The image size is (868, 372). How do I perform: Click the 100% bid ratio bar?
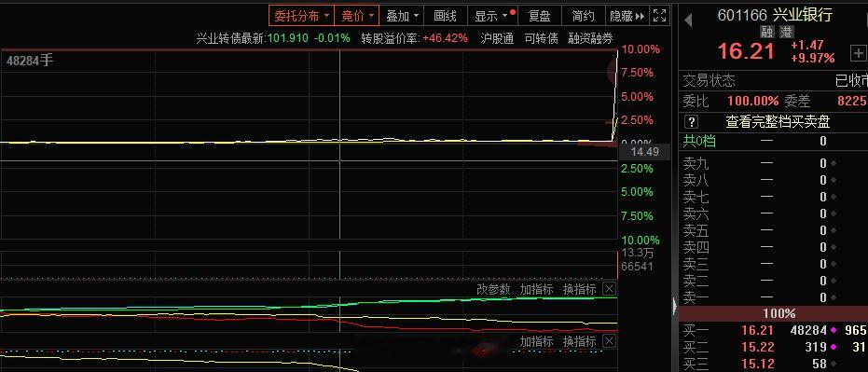pyautogui.click(x=774, y=313)
